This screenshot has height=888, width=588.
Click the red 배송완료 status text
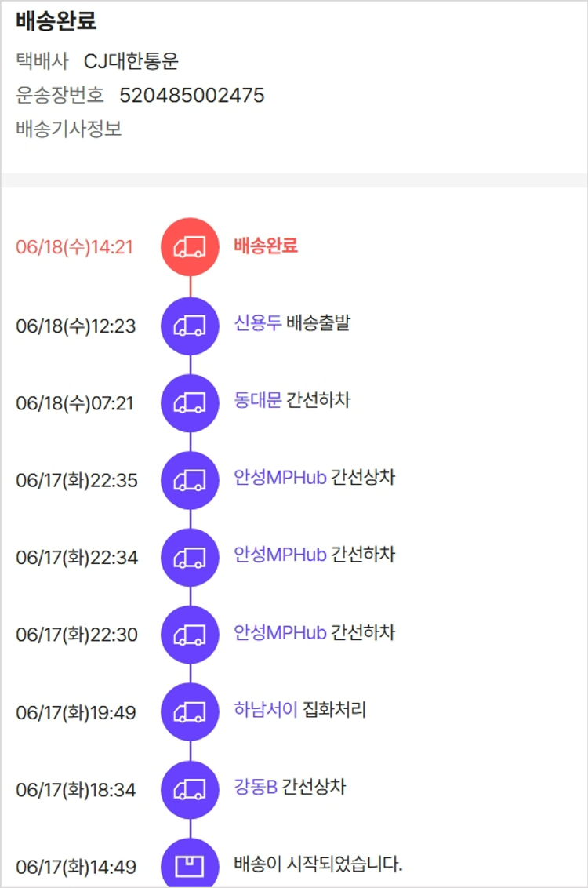click(x=266, y=246)
